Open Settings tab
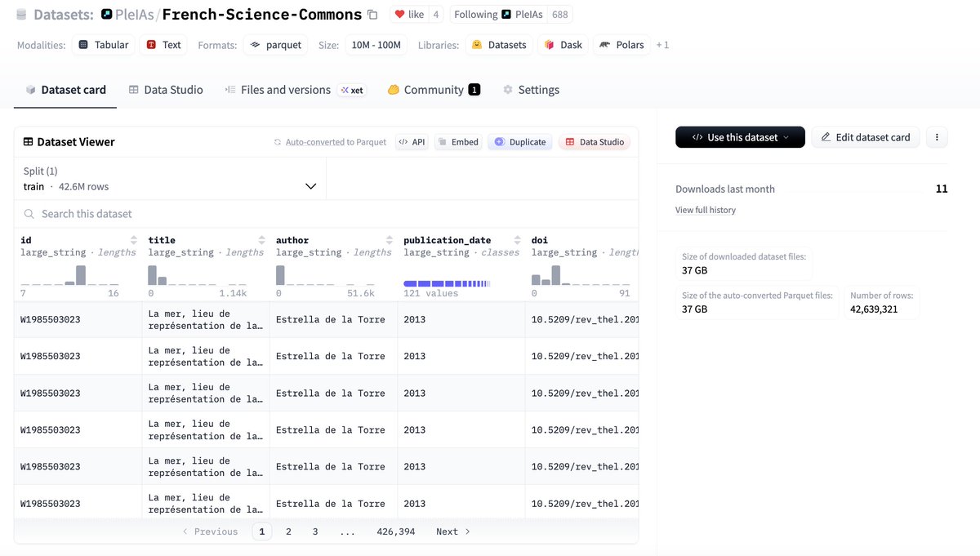Screen dimensions: 980x556 pyautogui.click(x=531, y=90)
